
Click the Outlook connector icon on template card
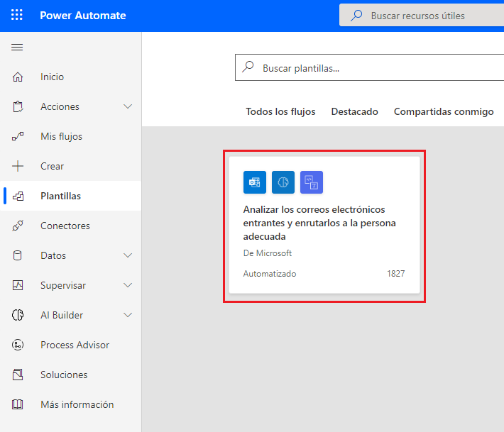255,182
